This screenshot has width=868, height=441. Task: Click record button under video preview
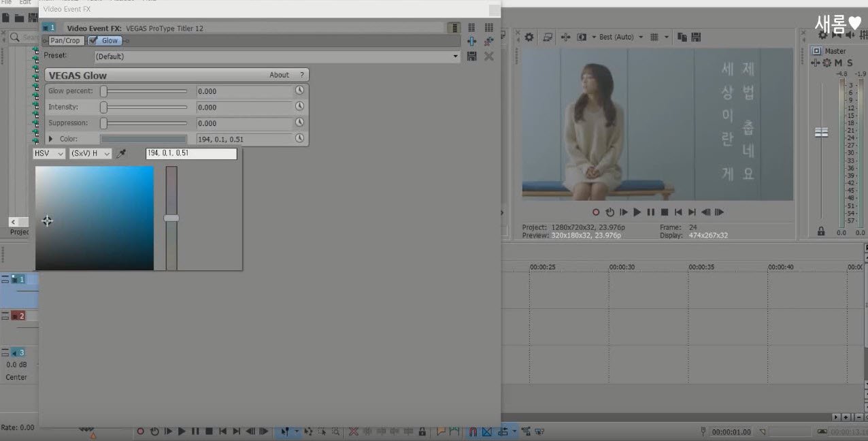click(x=596, y=212)
